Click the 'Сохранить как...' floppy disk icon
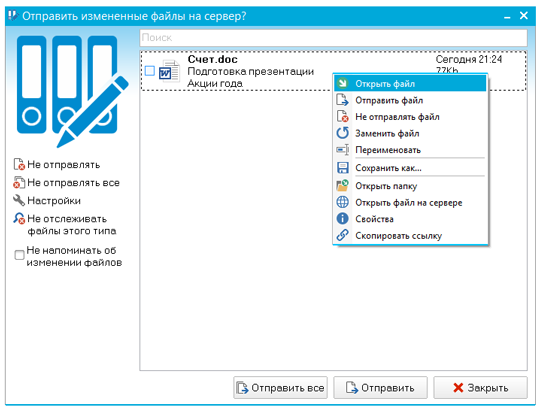The height and width of the screenshot is (409, 540). click(342, 168)
